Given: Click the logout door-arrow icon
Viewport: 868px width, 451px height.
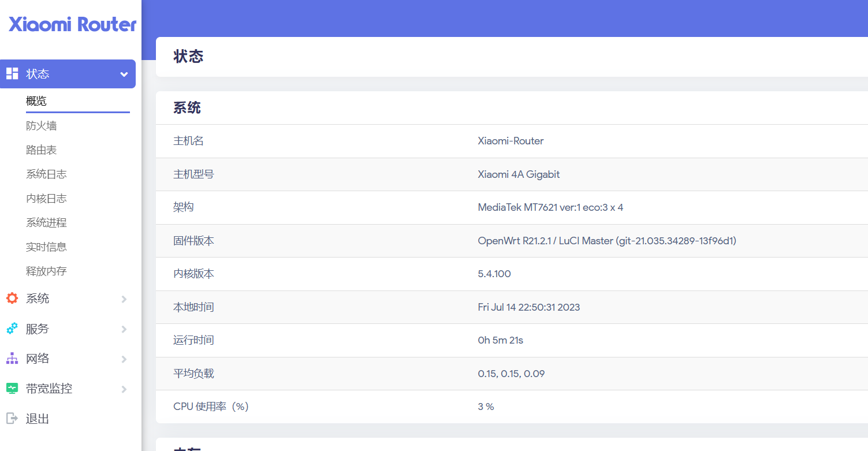Looking at the screenshot, I should coord(12,419).
